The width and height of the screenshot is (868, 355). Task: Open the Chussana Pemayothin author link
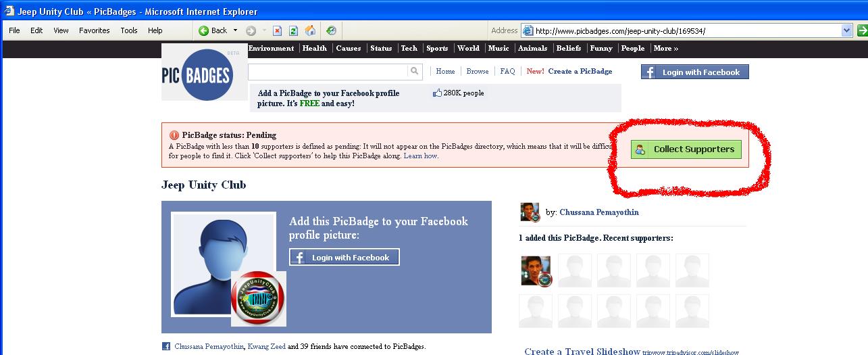[x=598, y=212]
